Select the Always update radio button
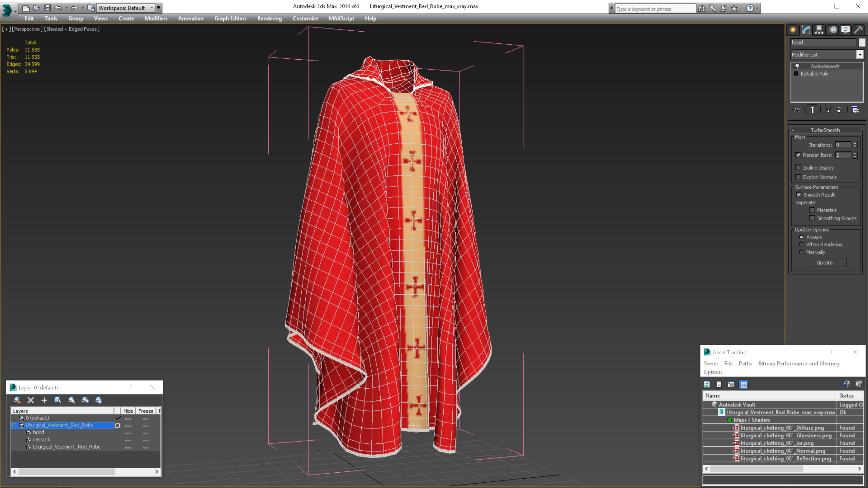 coord(801,237)
